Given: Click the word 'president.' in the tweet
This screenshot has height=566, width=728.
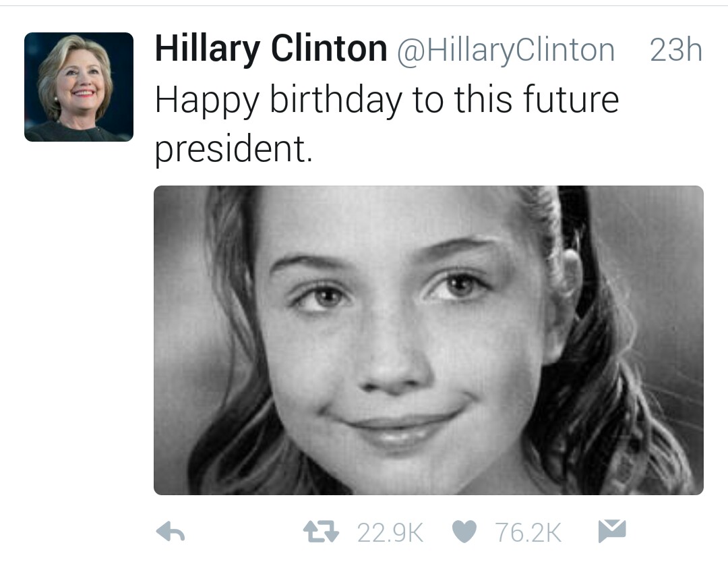Looking at the screenshot, I should coord(234,150).
